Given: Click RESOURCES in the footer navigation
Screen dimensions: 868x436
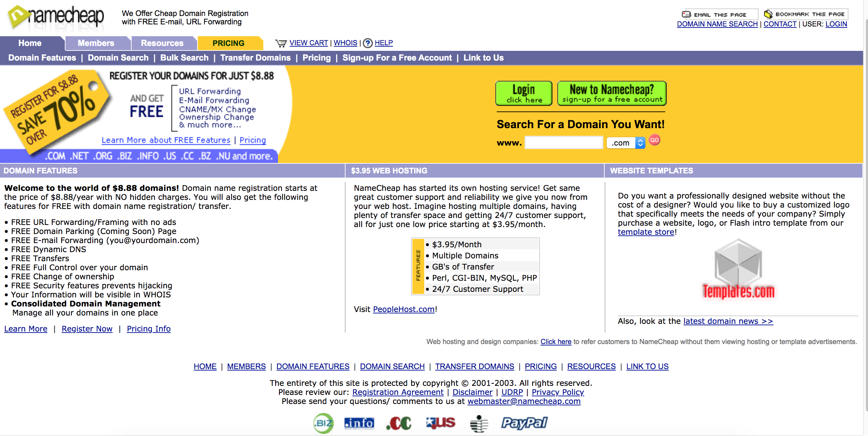Looking at the screenshot, I should pyautogui.click(x=591, y=366).
